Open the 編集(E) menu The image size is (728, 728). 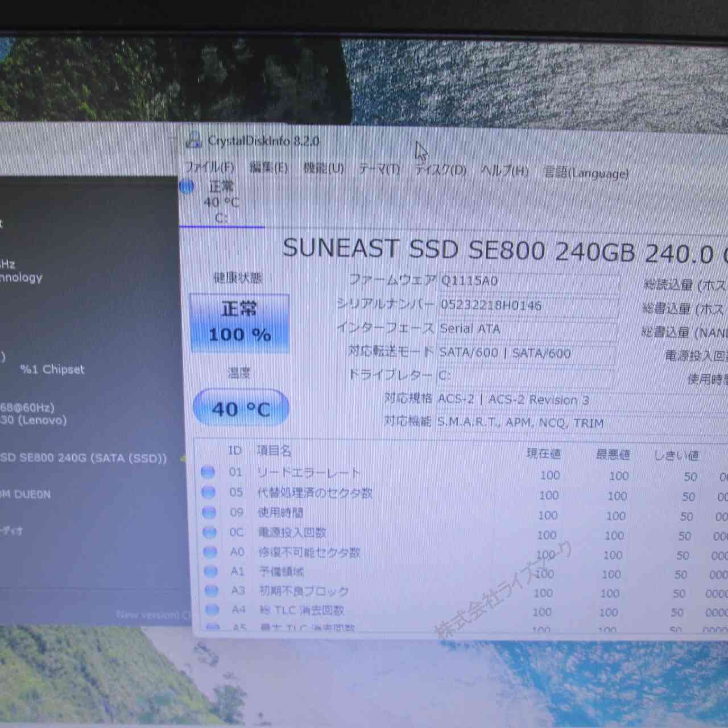point(268,168)
